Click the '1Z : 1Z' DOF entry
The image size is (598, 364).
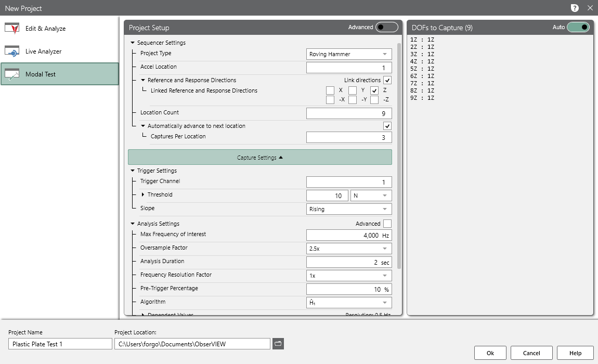[x=422, y=40]
